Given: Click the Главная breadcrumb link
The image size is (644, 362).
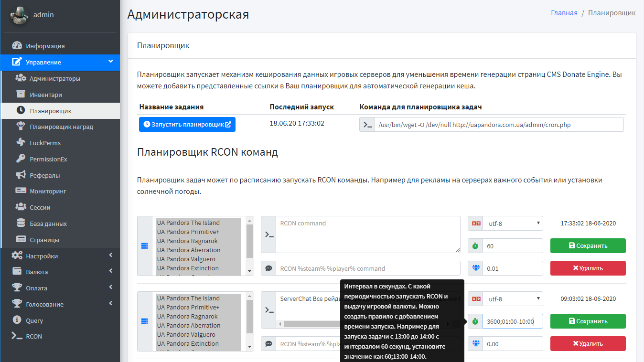Looking at the screenshot, I should click(x=564, y=13).
